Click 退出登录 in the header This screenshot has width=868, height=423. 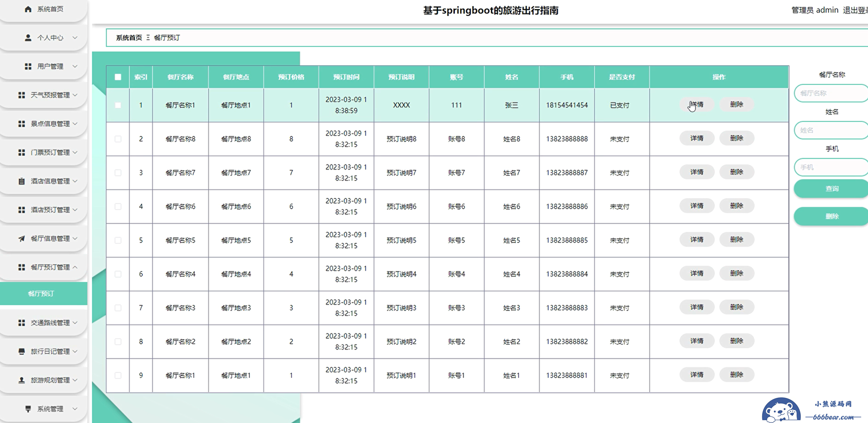point(855,10)
